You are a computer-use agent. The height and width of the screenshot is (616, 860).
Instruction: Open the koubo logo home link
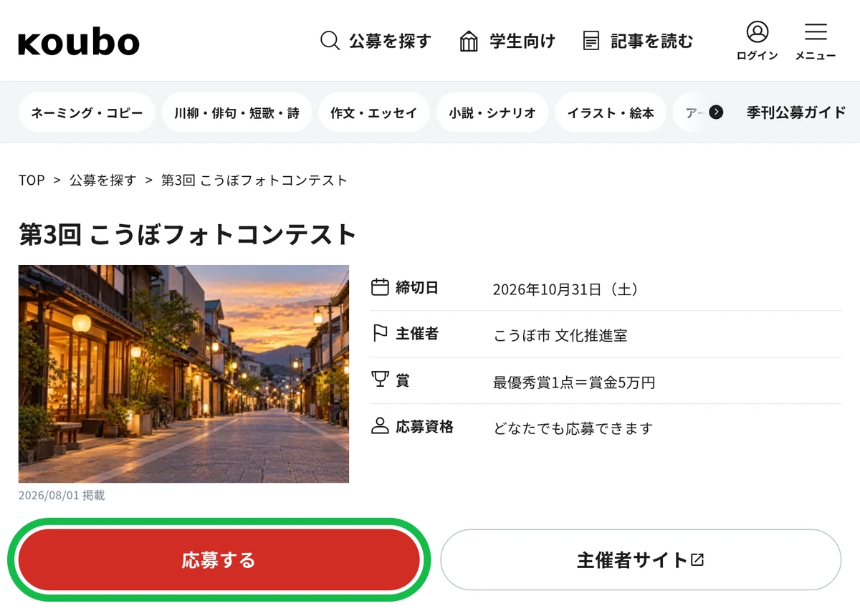[79, 42]
